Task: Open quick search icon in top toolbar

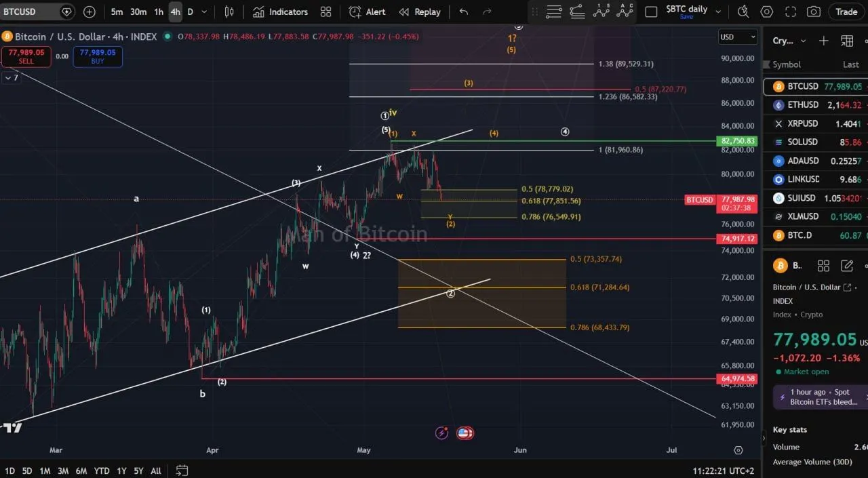Action: 744,12
